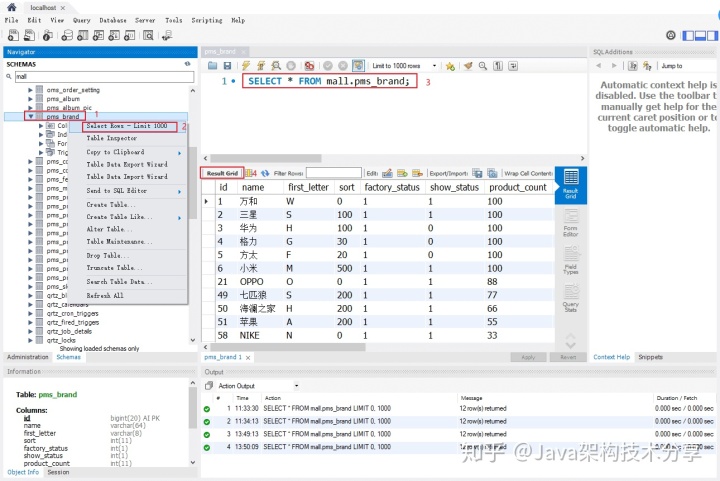Search table data toolbar icon
The height and width of the screenshot is (481, 720).
148,35
